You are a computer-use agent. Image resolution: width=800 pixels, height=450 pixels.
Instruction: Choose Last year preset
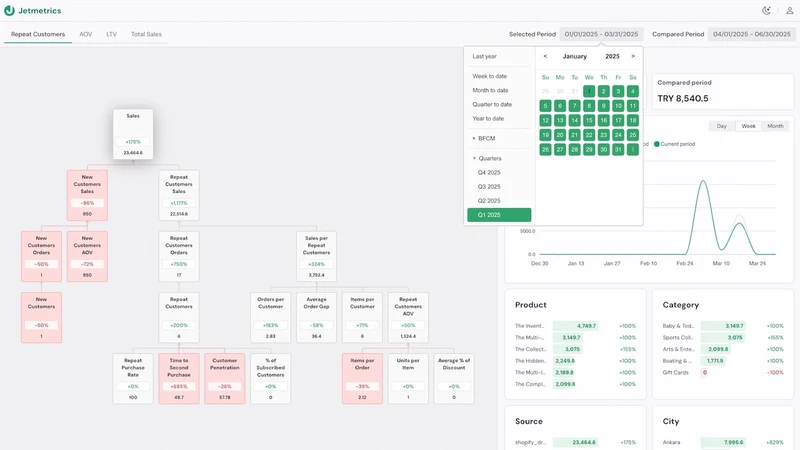[484, 56]
